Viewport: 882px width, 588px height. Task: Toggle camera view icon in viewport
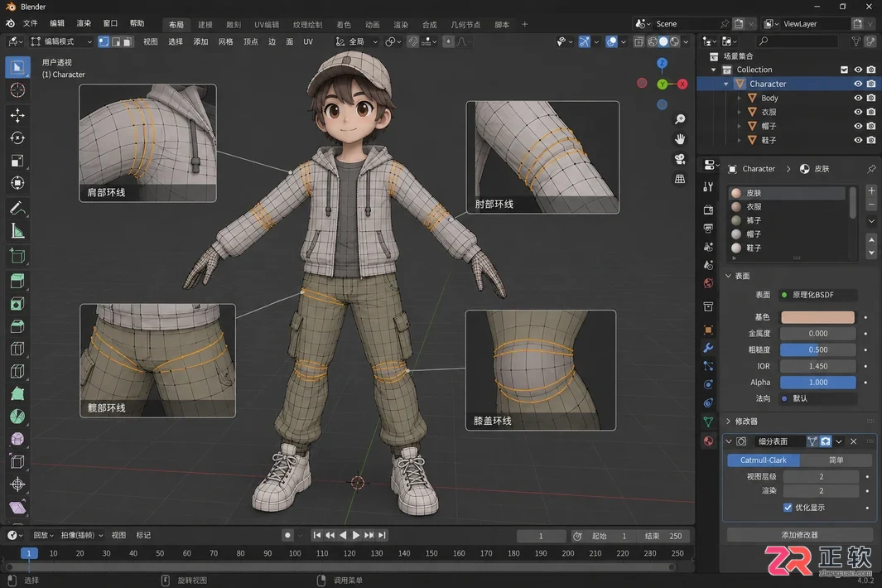pyautogui.click(x=680, y=159)
